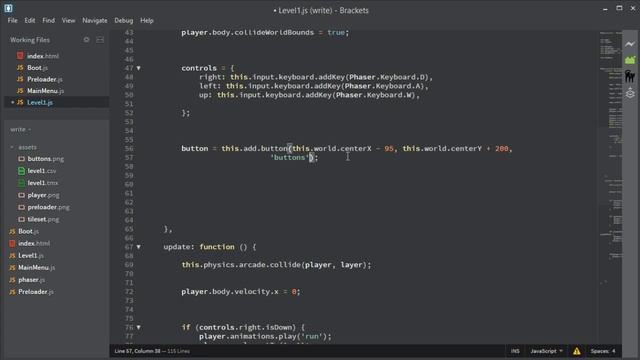Fold the if block at line 76

coord(139,327)
